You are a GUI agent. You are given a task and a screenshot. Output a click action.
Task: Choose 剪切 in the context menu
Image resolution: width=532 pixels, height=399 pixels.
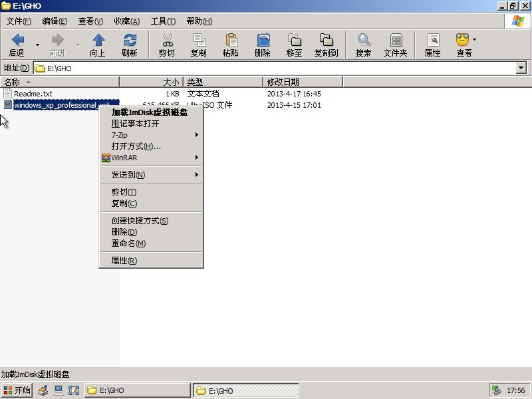point(152,192)
